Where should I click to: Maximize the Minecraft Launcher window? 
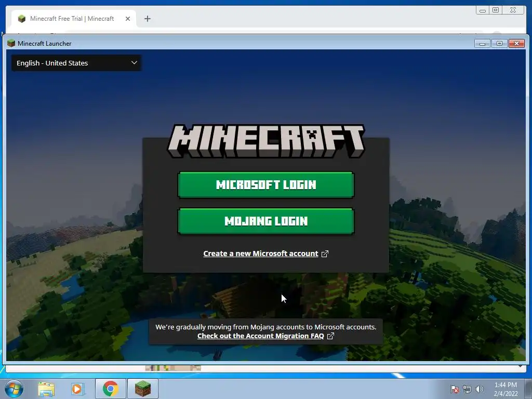point(499,44)
